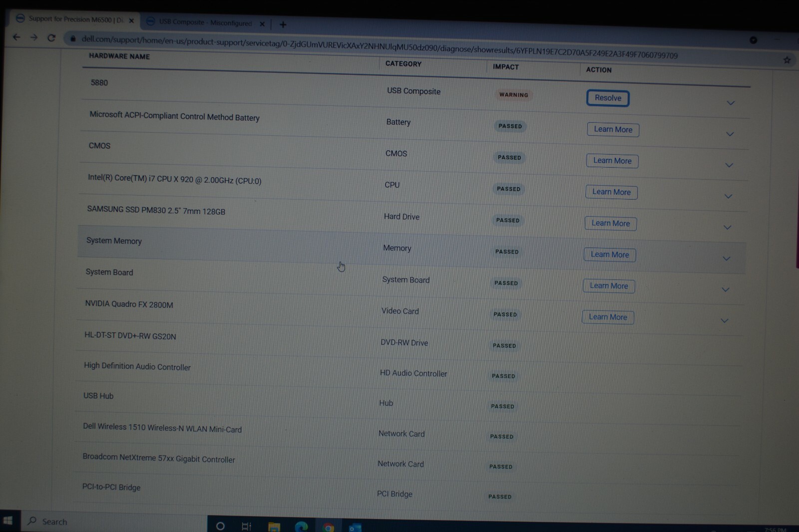Select High Definition Audio Controller entry
Screen dimensions: 799x532
click(x=137, y=366)
